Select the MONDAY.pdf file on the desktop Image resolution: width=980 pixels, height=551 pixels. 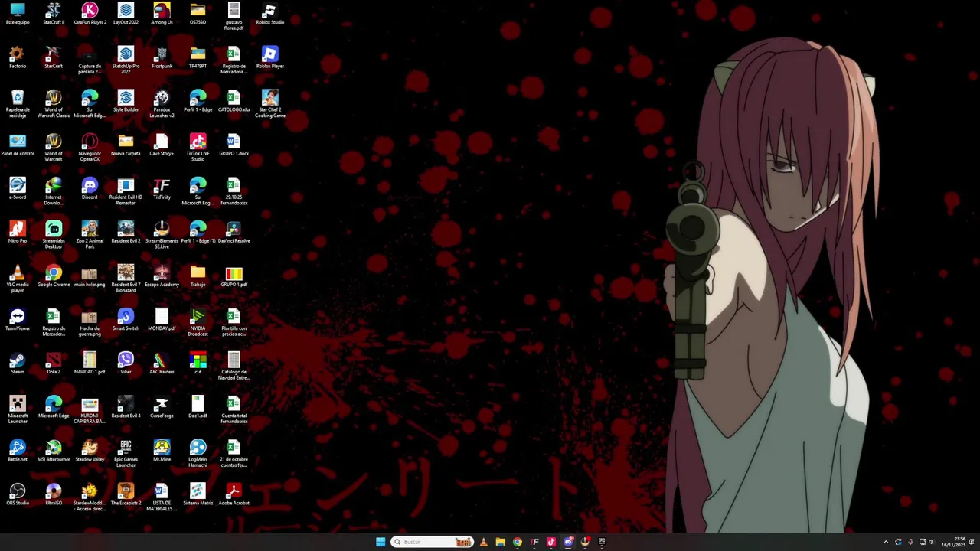(x=162, y=319)
